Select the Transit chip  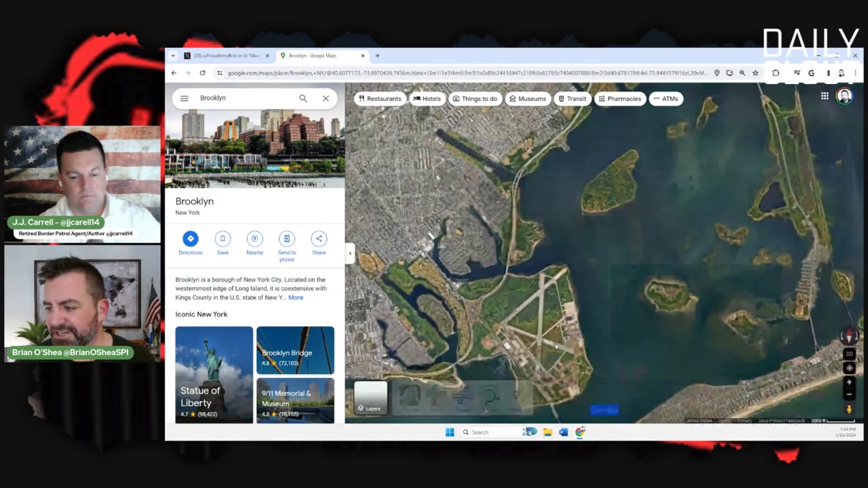point(572,99)
